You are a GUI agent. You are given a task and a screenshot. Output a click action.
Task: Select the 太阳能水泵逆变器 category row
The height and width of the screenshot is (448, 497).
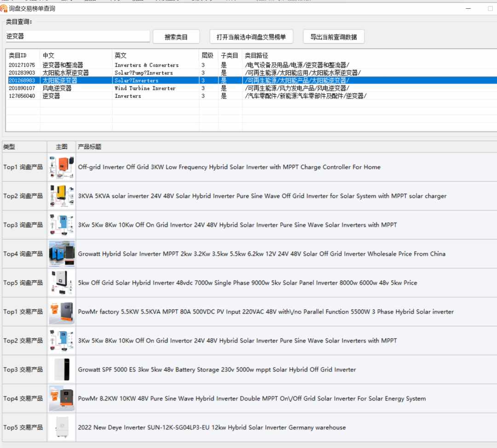(x=66, y=73)
